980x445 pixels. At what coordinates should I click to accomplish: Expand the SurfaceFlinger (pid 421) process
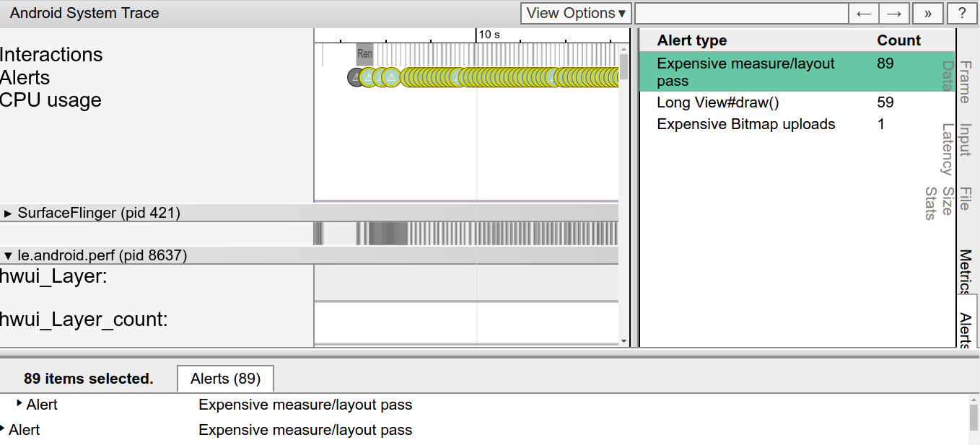9,213
